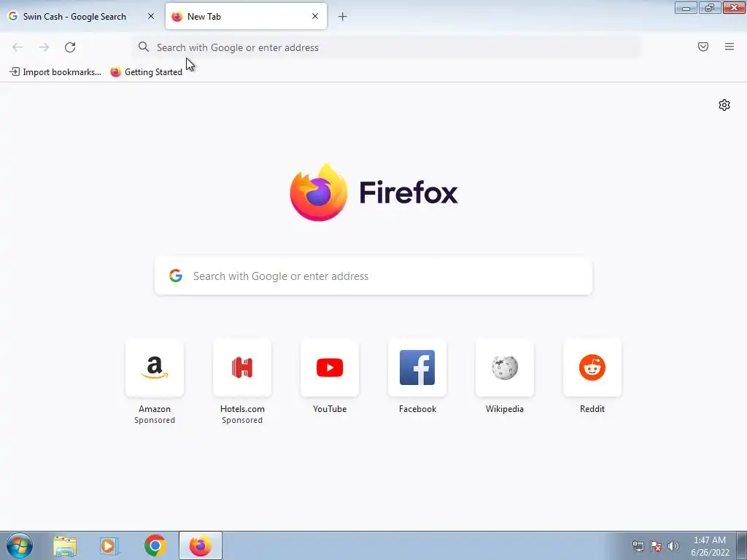The height and width of the screenshot is (560, 747).
Task: Open a new tab with plus button
Action: [343, 17]
